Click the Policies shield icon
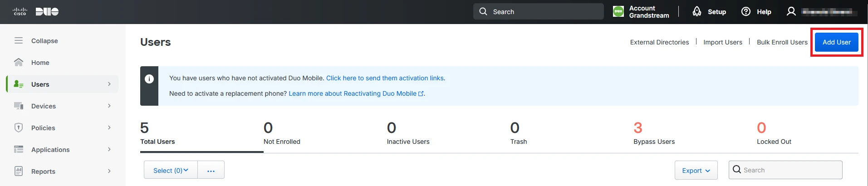The image size is (868, 186). pyautogui.click(x=19, y=127)
